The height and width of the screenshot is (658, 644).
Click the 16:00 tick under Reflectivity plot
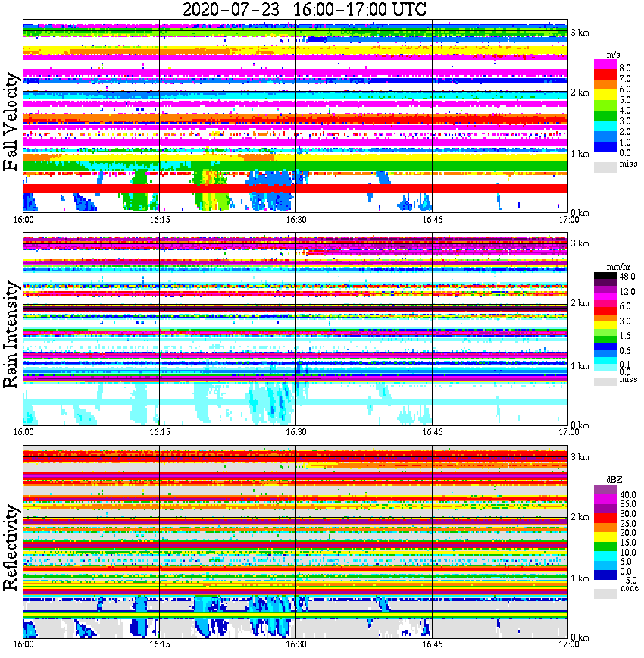point(23,644)
